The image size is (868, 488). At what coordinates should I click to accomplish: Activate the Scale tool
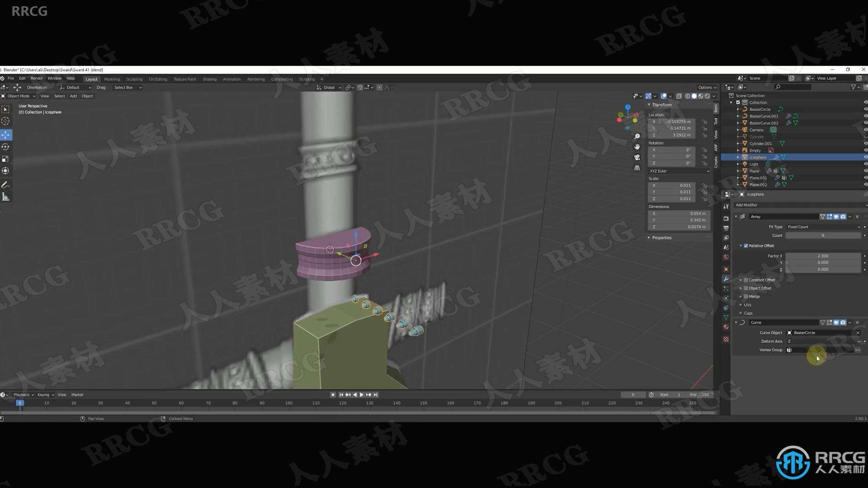click(5, 159)
